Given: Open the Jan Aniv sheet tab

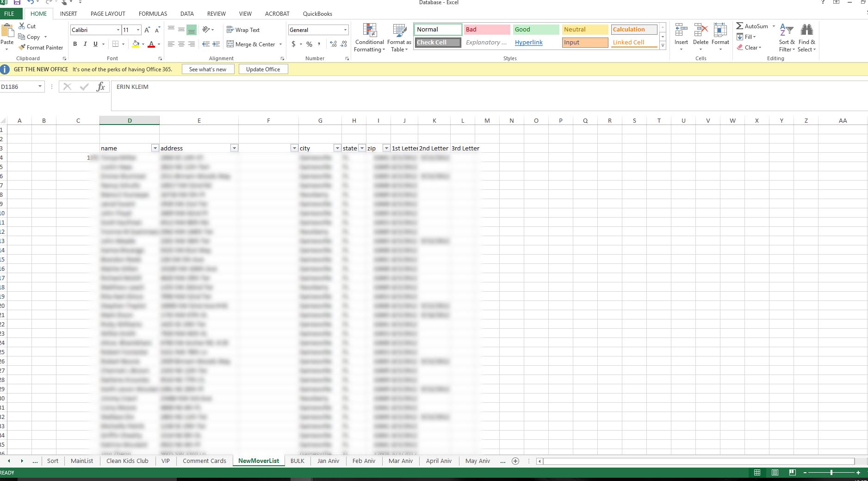Looking at the screenshot, I should (x=328, y=461).
